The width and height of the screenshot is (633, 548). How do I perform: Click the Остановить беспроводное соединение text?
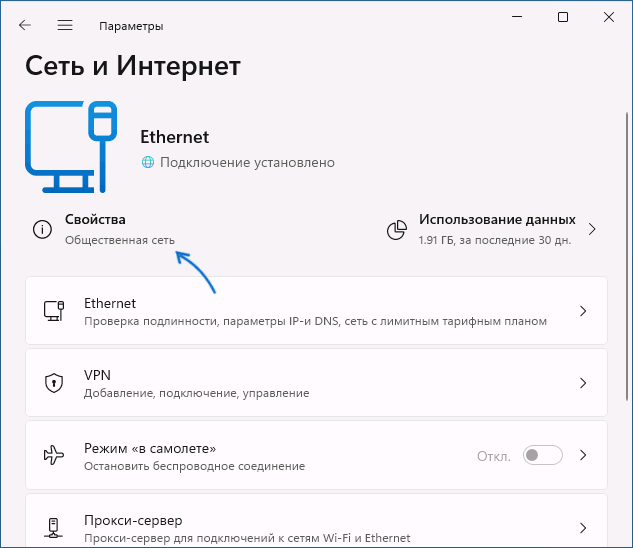(x=195, y=466)
